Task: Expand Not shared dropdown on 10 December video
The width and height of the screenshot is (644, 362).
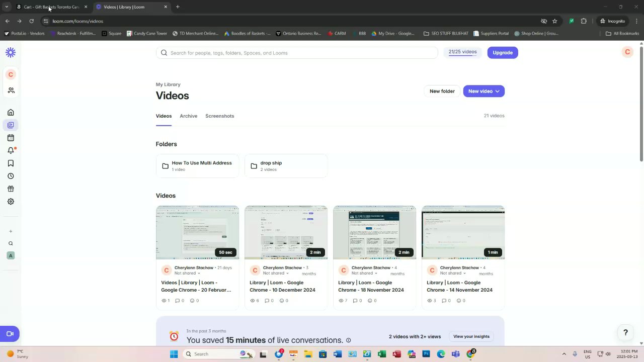Action: (276, 274)
